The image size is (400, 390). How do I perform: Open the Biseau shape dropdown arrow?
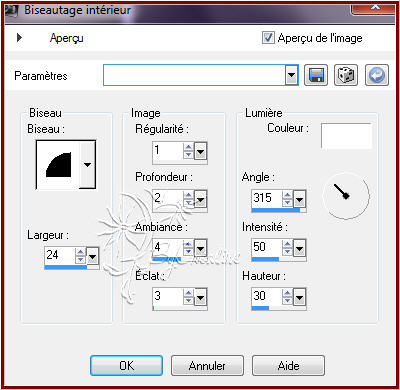click(x=88, y=165)
